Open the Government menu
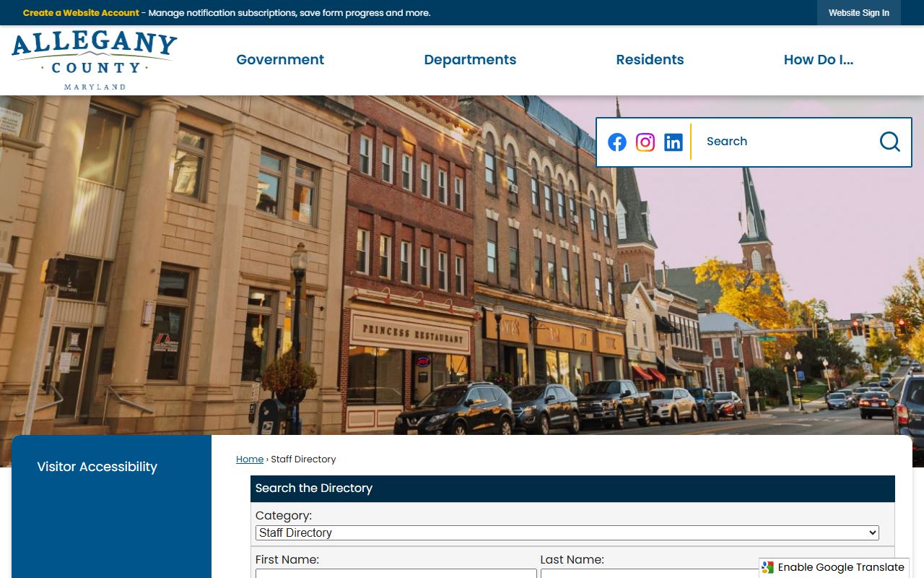Viewport: 924px width, 578px height. pos(280,60)
